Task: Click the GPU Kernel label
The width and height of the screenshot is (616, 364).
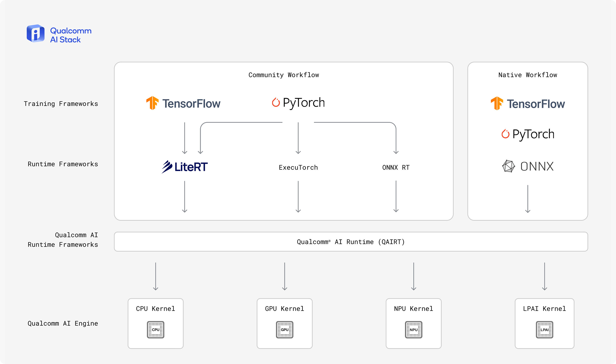Action: point(284,308)
